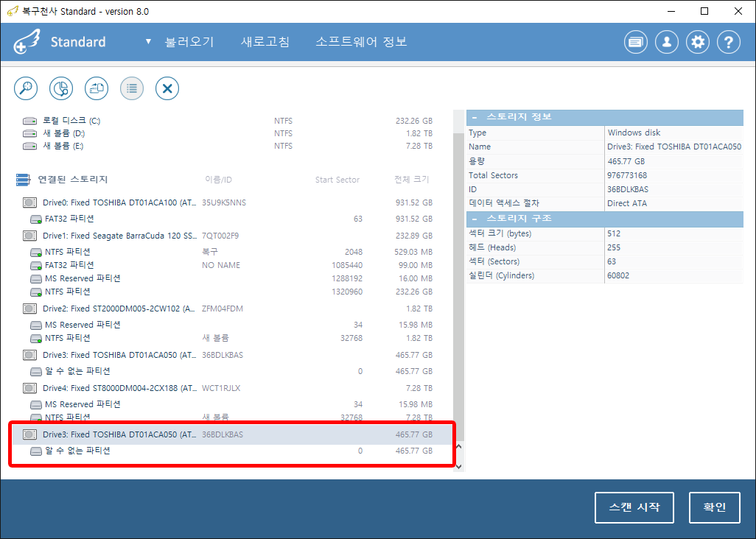The width and height of the screenshot is (756, 539).
Task: Click the storage list scrollbar down arrow
Action: click(x=458, y=465)
